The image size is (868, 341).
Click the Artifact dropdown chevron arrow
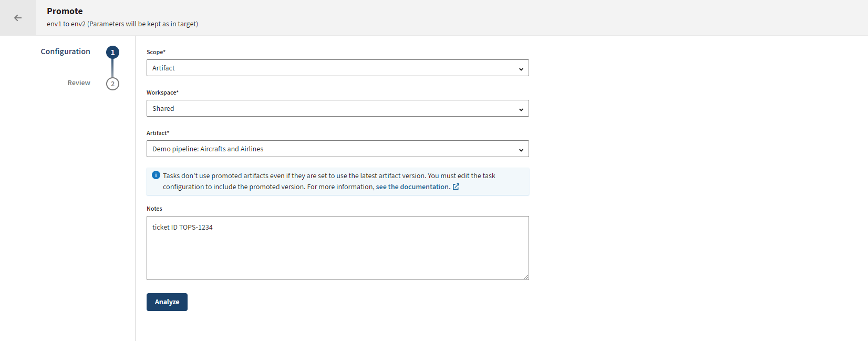[x=521, y=150]
